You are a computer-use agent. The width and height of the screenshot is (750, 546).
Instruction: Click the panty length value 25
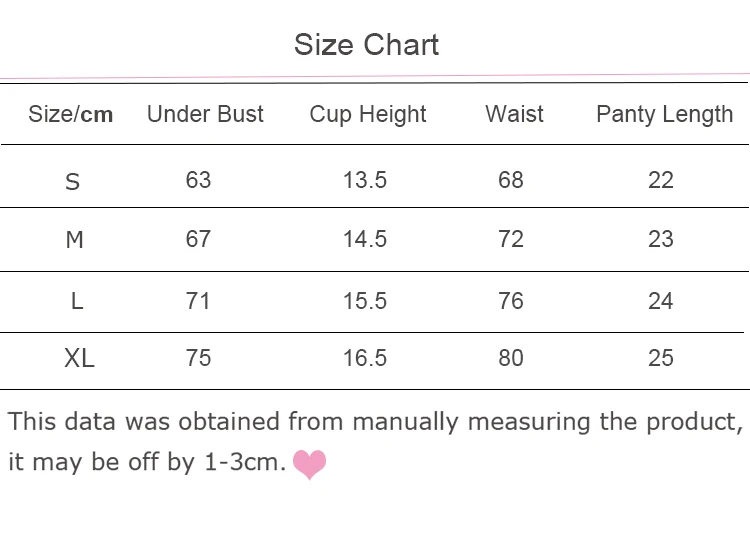[661, 358]
